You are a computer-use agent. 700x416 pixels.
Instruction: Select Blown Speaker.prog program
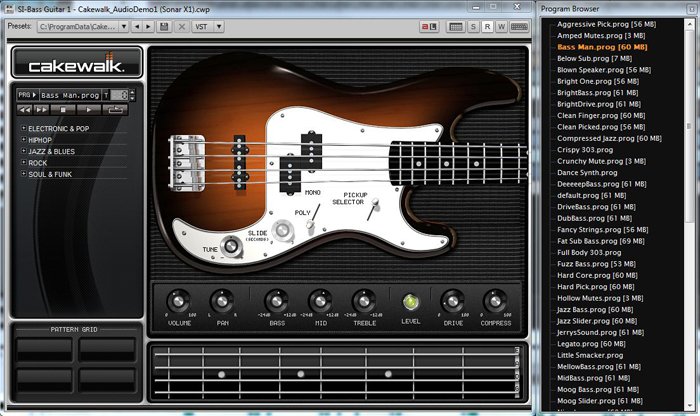coord(604,70)
